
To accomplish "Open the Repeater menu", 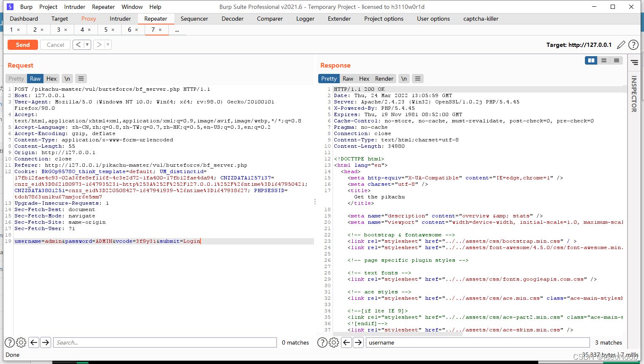I will coord(103,7).
